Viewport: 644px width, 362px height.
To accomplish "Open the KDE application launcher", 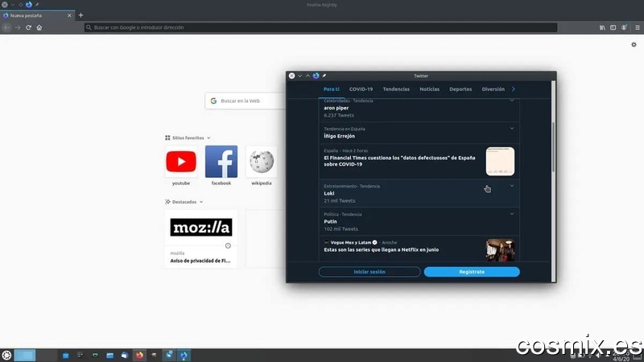I will tap(6, 356).
